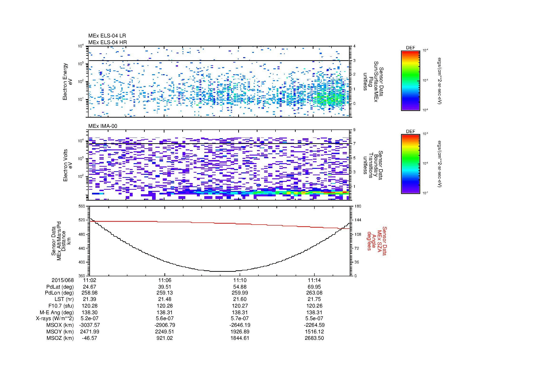Click the PdLat value 69.95

(x=314, y=287)
